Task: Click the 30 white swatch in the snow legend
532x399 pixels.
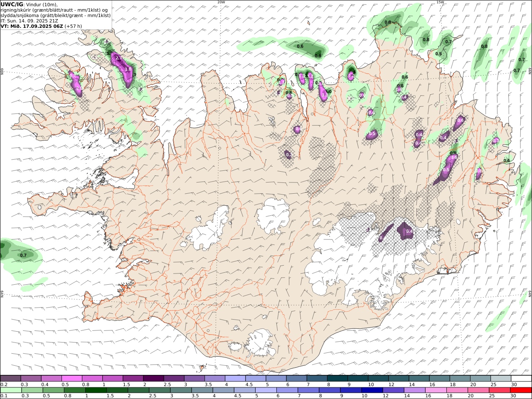Action: point(521,378)
